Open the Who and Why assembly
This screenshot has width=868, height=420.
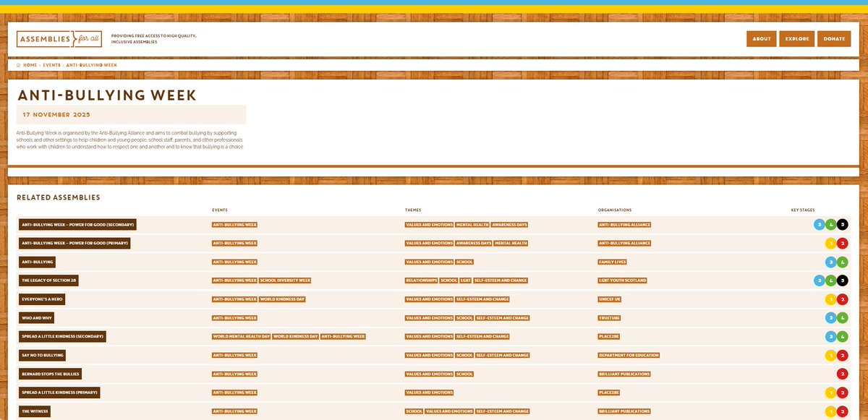tap(36, 317)
